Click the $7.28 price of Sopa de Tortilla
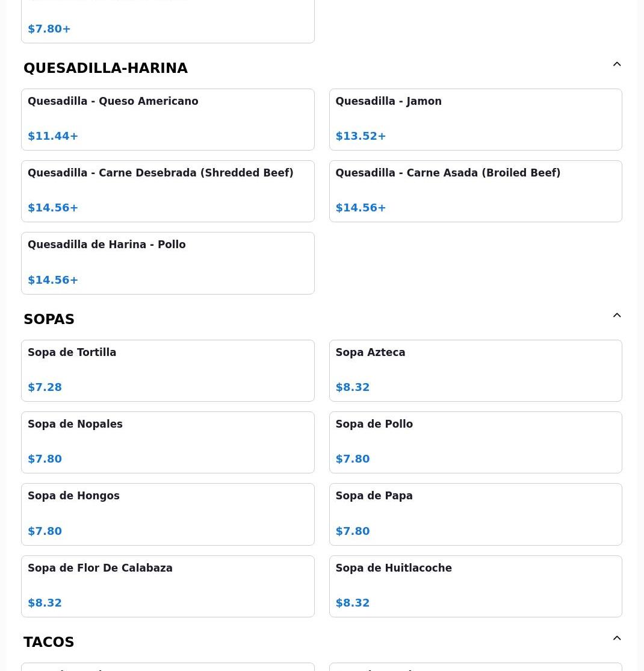 pos(45,387)
